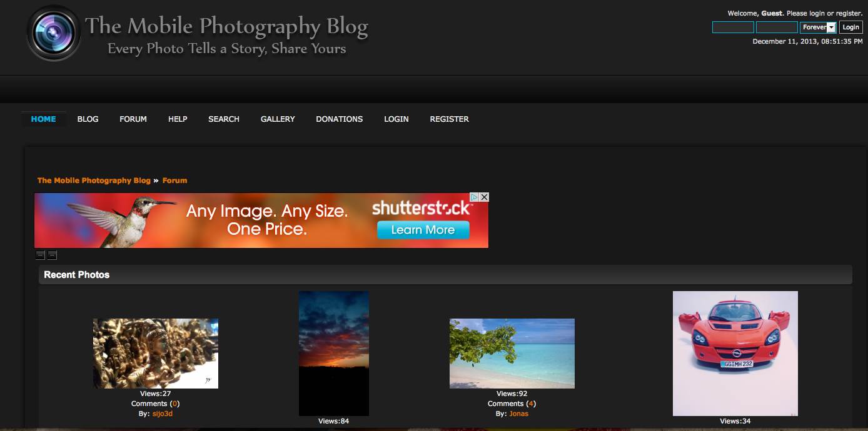Click the AdChoices triangle icon on the banner

[475, 197]
